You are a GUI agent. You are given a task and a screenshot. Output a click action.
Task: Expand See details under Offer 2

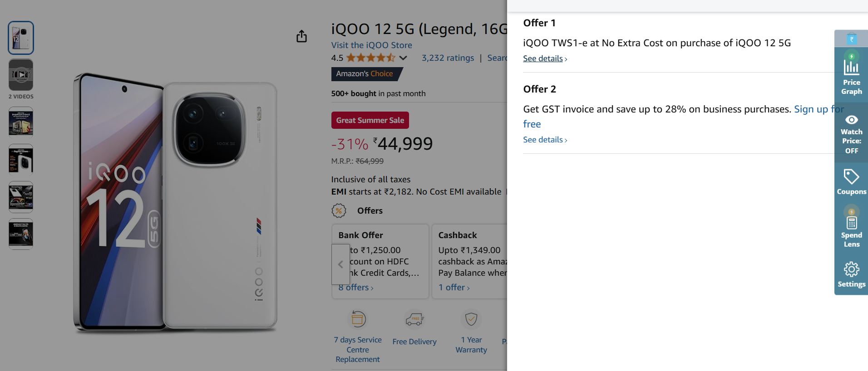click(x=545, y=140)
